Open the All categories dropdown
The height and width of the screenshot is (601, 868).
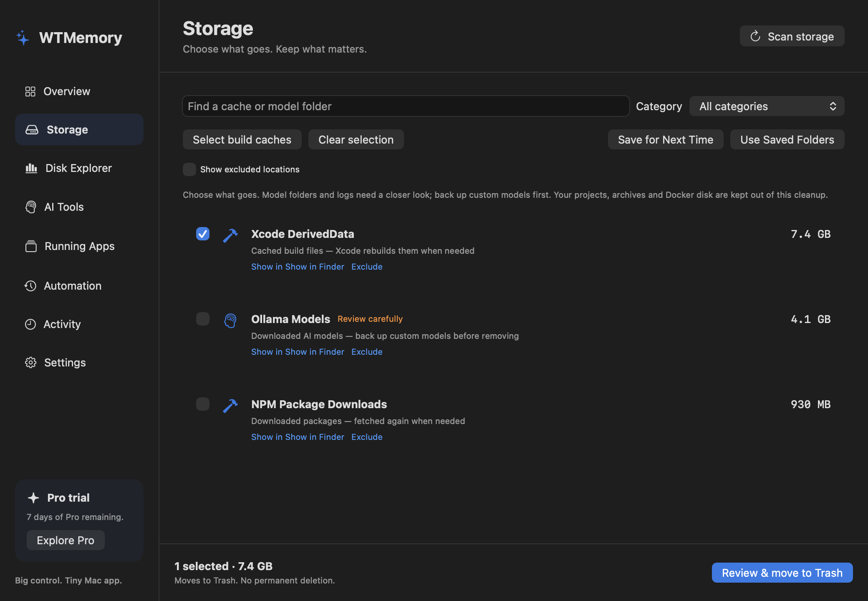[x=767, y=106]
